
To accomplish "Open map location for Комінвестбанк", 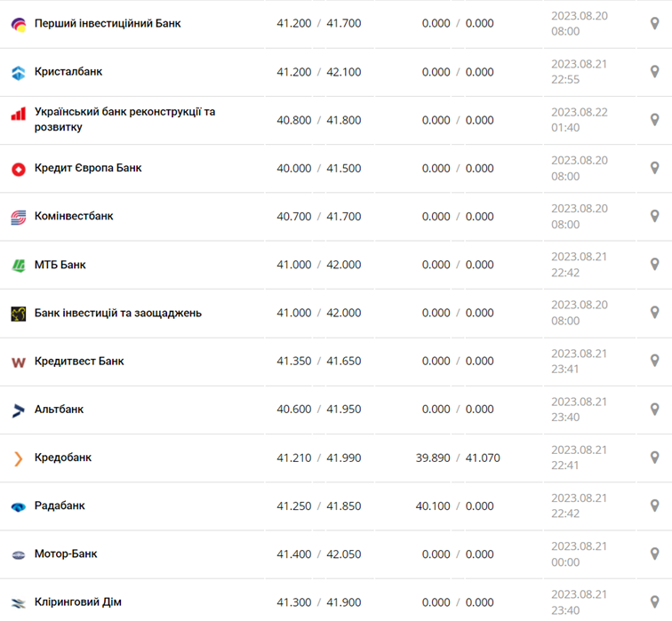I will (x=655, y=216).
